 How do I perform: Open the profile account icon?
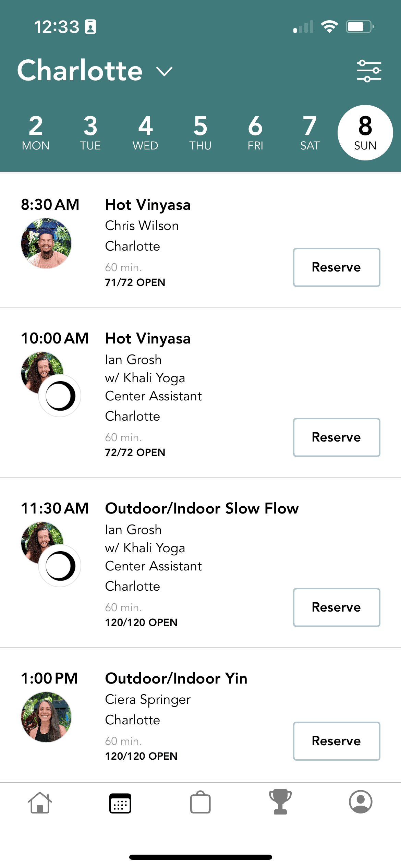[x=361, y=802]
